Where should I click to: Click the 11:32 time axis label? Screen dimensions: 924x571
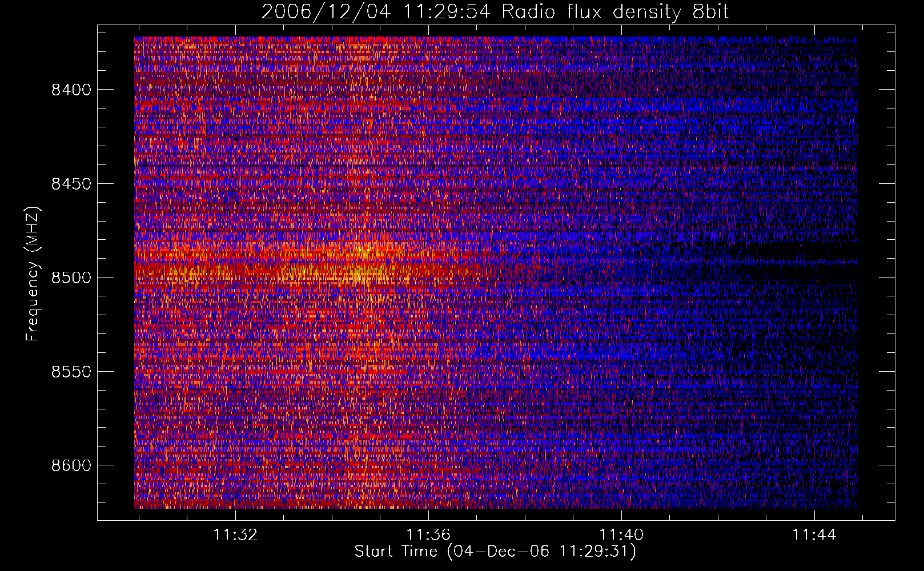[x=235, y=534]
